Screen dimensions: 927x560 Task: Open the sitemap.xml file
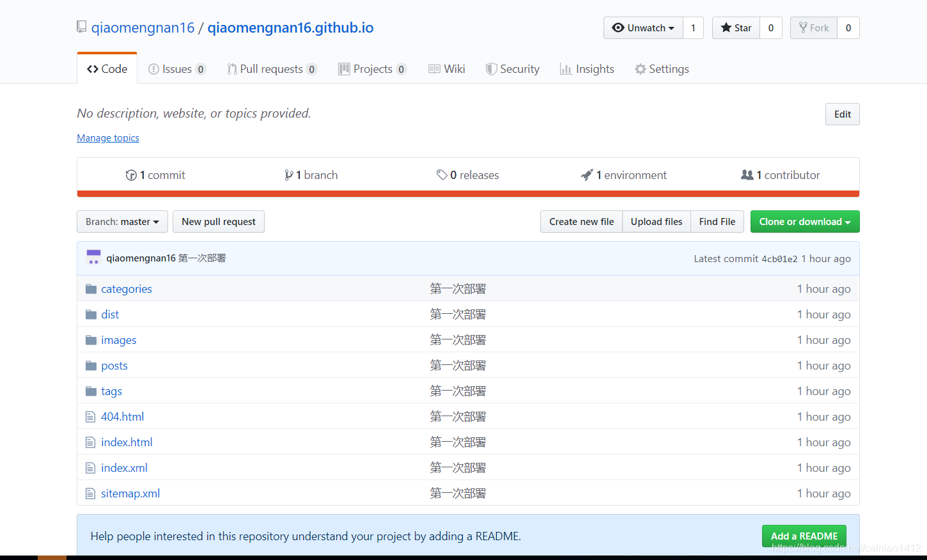pyautogui.click(x=130, y=494)
